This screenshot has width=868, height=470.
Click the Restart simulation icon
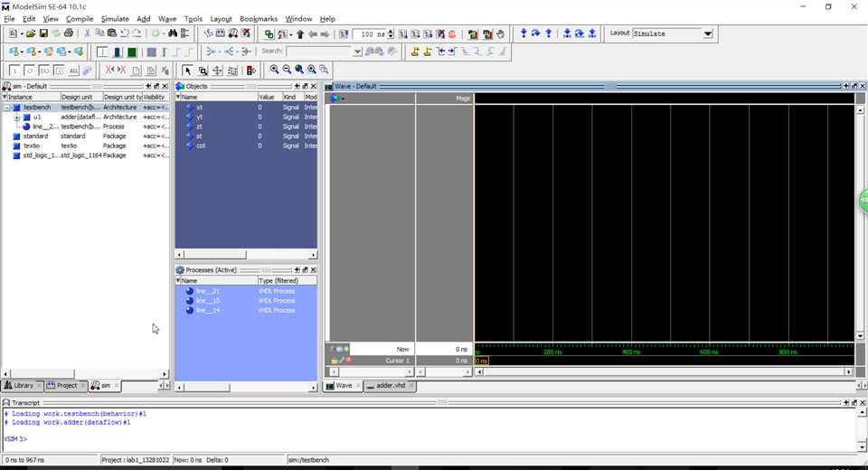[x=344, y=34]
